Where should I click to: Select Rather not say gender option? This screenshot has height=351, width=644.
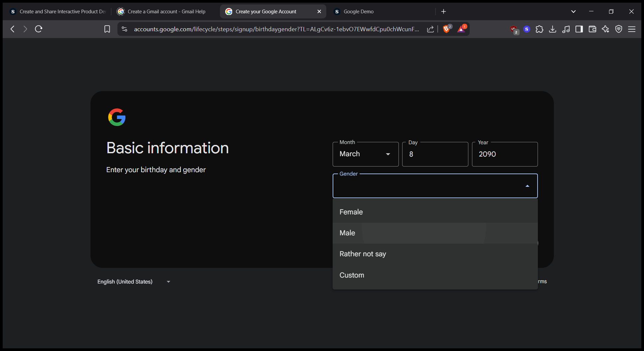point(435,254)
